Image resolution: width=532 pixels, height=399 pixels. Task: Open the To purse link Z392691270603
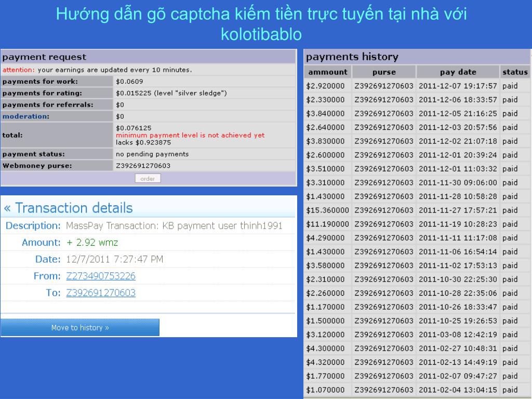click(101, 292)
